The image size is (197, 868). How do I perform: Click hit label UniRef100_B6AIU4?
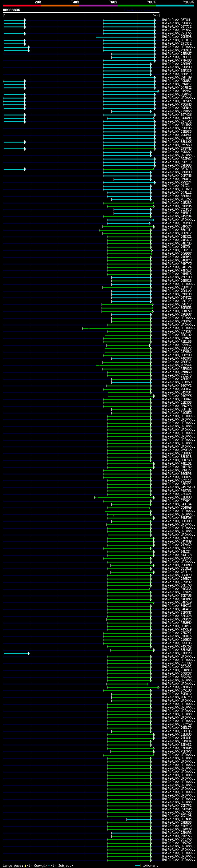[177, 230]
